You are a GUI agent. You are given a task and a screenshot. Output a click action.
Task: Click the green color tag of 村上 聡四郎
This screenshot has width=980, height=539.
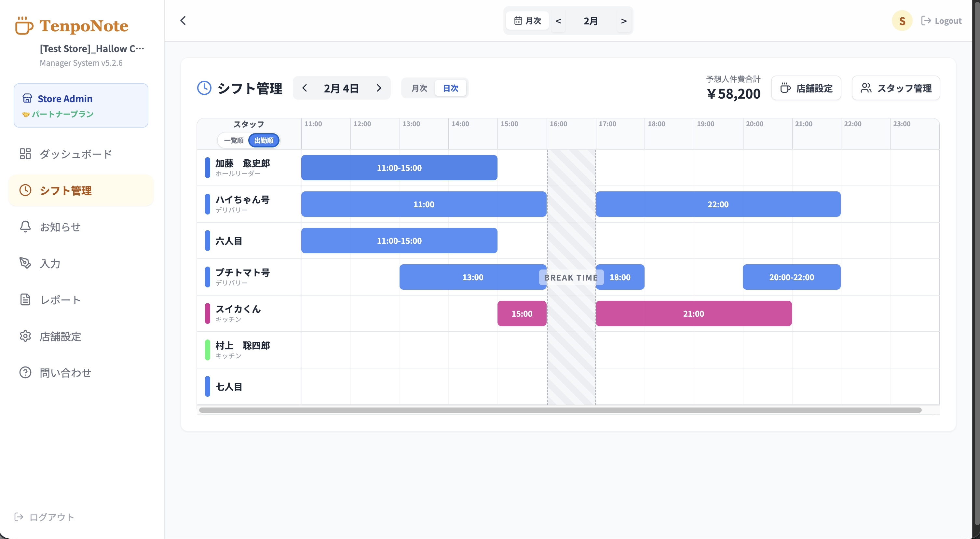tap(207, 350)
